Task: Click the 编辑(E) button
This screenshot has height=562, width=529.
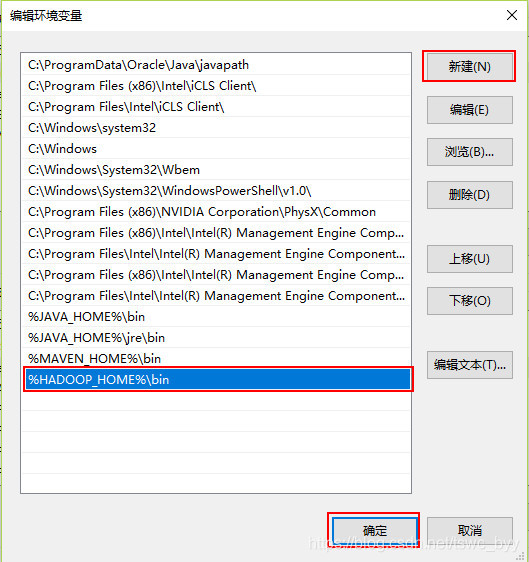Action: click(x=470, y=110)
